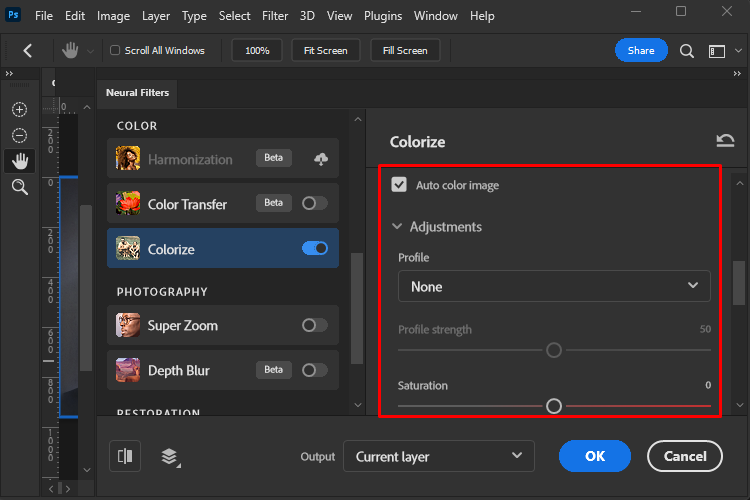Toggle before/after preview icon

coord(125,456)
